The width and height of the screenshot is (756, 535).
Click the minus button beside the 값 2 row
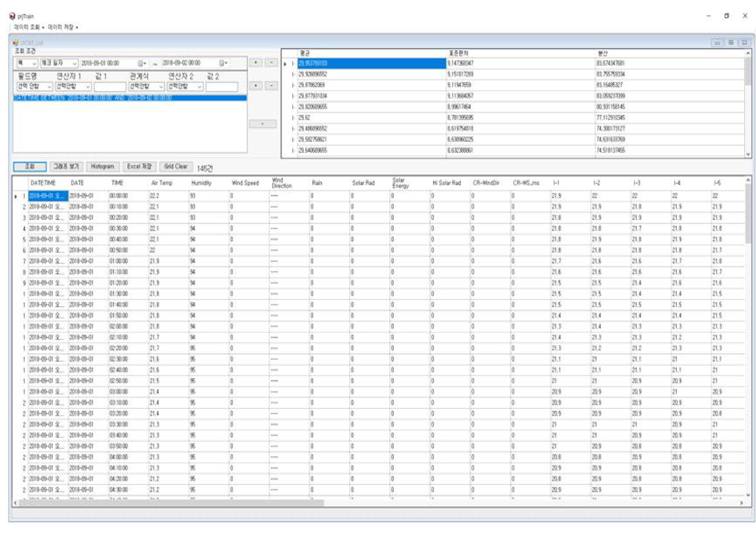[x=271, y=86]
